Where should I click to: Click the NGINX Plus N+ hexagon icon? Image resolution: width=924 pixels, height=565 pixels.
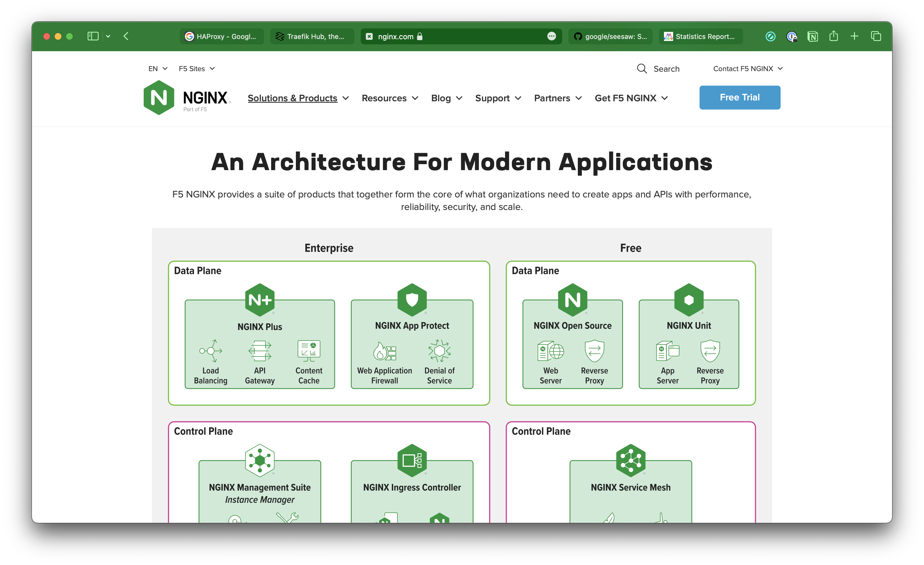click(260, 300)
